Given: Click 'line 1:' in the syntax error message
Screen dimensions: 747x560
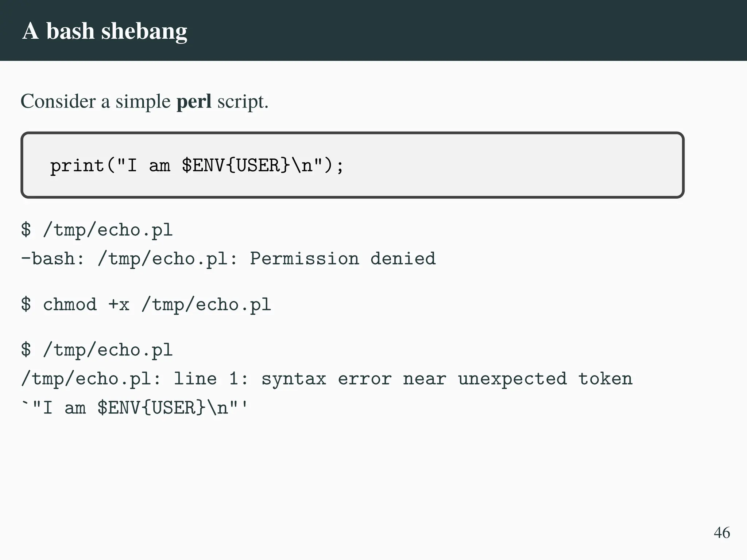Looking at the screenshot, I should pos(210,379).
